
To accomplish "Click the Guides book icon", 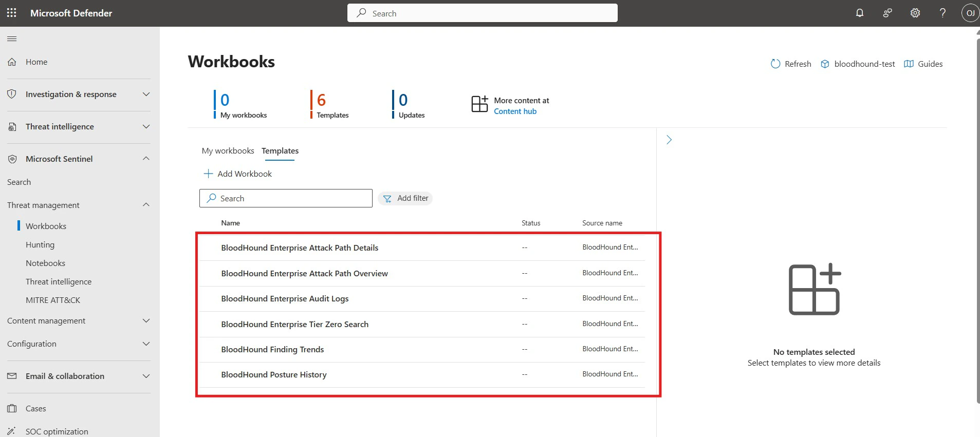I will [x=909, y=64].
